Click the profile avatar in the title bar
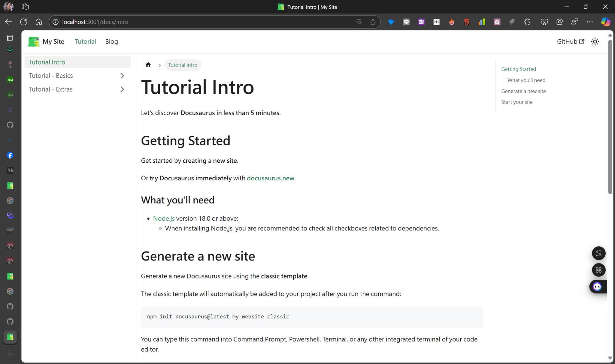The height and width of the screenshot is (364, 615). click(x=8, y=7)
